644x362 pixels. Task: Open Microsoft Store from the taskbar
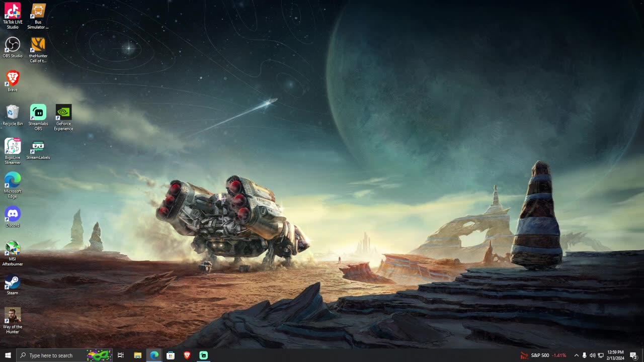pos(171,355)
